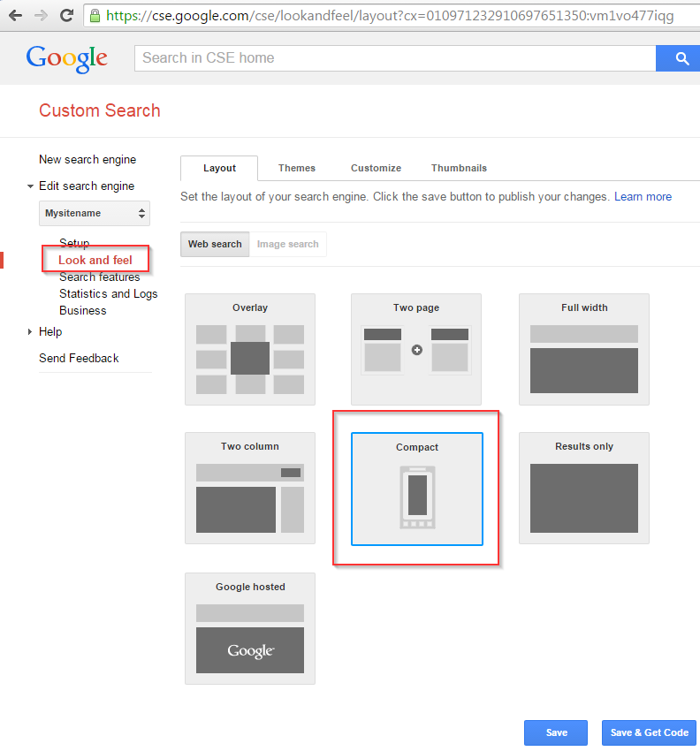This screenshot has height=751, width=700.
Task: Select the Overlay layout
Action: point(250,349)
